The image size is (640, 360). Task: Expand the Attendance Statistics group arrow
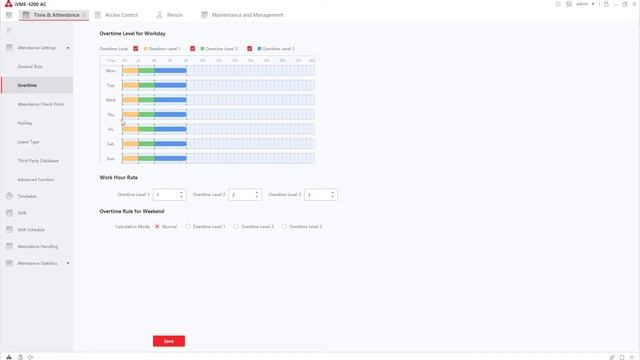coord(68,263)
